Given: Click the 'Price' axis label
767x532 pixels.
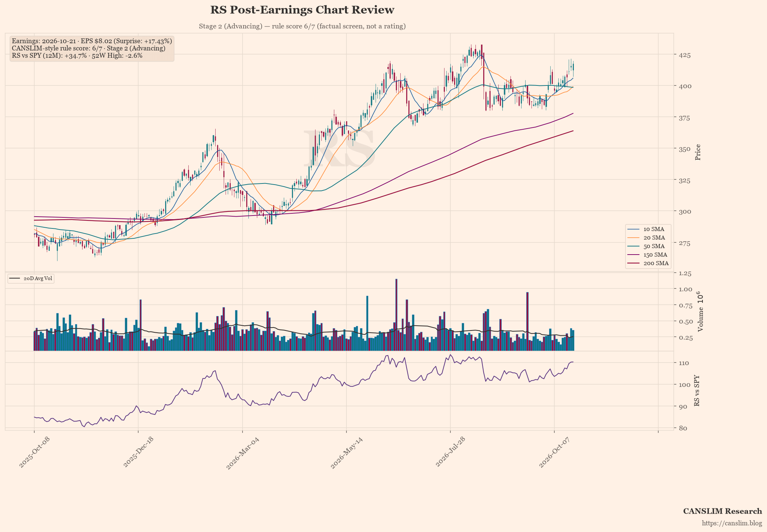Looking at the screenshot, I should (x=697, y=152).
